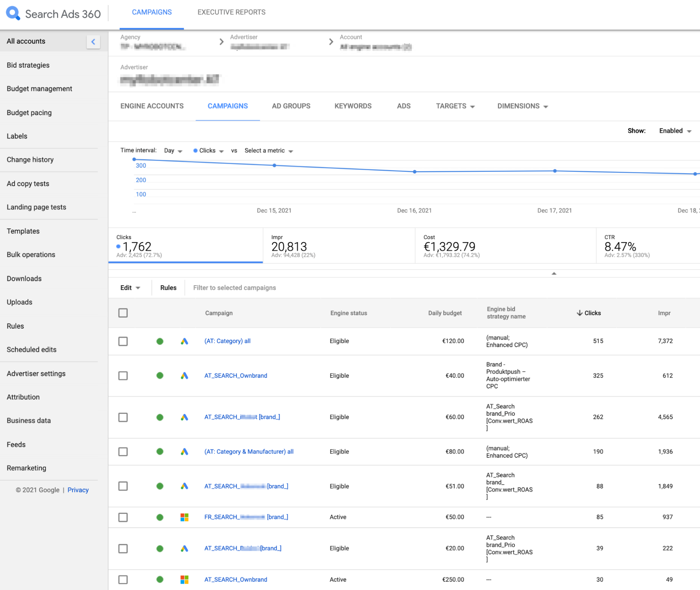Open the Privacy link in the sidebar

pyautogui.click(x=78, y=490)
